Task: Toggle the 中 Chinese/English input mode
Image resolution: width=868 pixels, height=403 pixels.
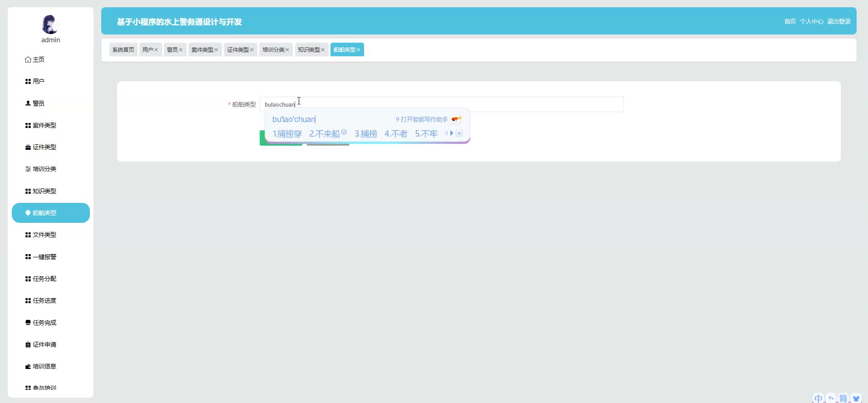Action: click(818, 398)
